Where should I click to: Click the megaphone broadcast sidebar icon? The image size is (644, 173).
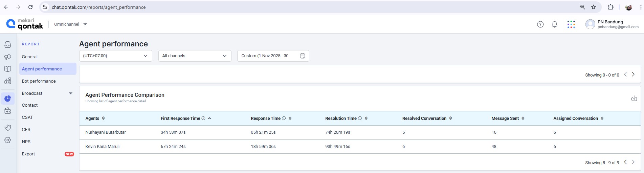[8, 57]
